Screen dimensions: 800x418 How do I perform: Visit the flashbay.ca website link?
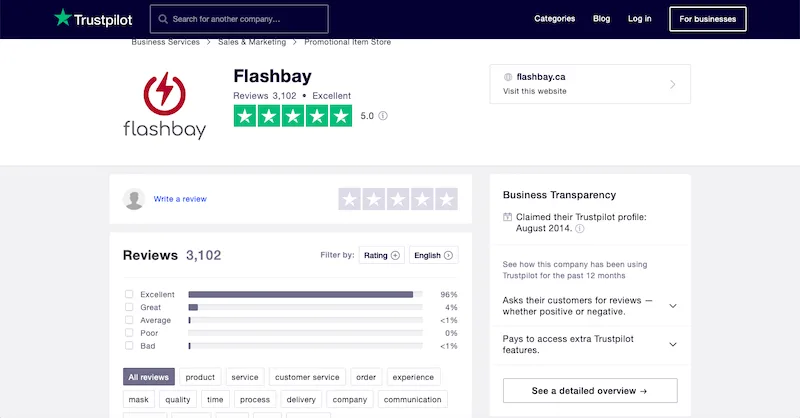tap(590, 84)
